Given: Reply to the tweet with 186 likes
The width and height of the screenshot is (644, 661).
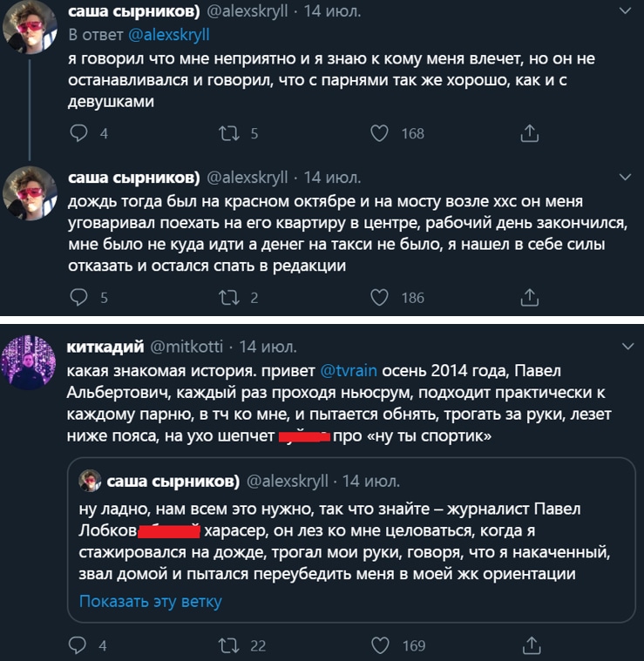Looking at the screenshot, I should click(x=79, y=298).
